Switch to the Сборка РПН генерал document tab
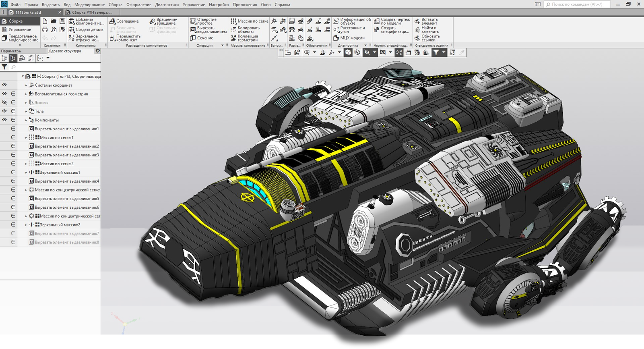This screenshot has height=349, width=644. [92, 12]
